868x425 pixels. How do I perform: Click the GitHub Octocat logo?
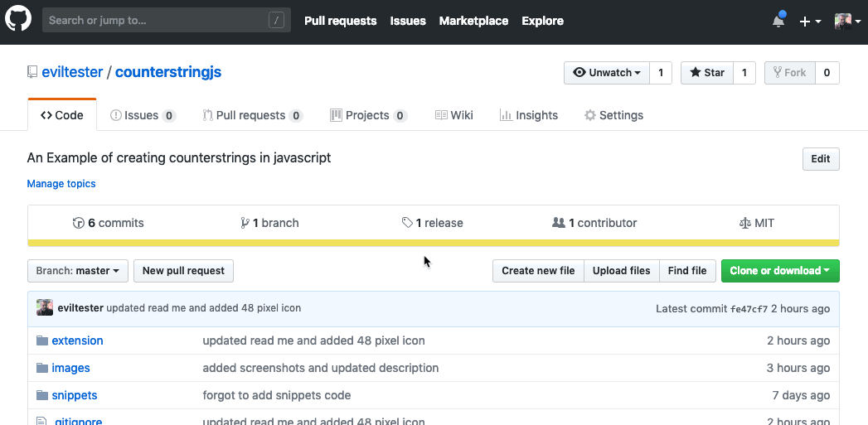pyautogui.click(x=18, y=19)
